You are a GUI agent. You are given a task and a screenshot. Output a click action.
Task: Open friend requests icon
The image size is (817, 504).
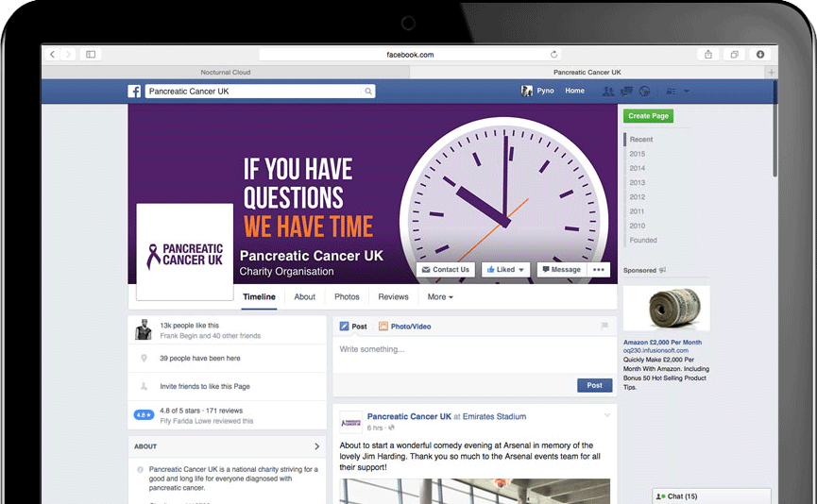(x=608, y=92)
